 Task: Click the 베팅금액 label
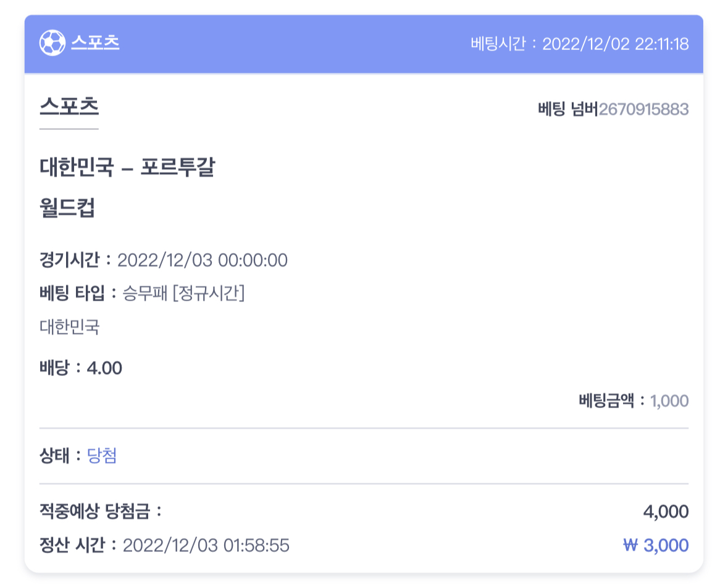606,401
